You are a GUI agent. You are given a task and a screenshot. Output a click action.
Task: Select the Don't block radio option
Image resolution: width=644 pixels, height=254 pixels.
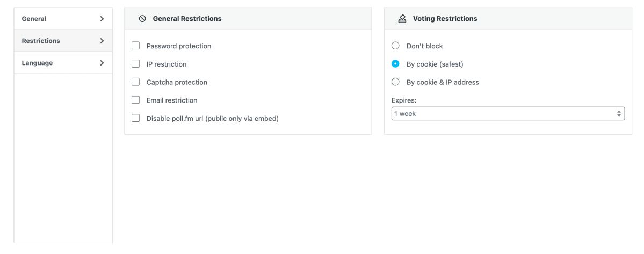pos(396,46)
